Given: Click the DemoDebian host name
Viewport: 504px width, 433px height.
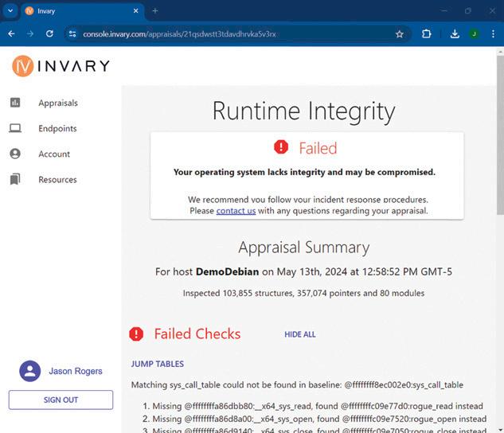Looking at the screenshot, I should (x=227, y=271).
